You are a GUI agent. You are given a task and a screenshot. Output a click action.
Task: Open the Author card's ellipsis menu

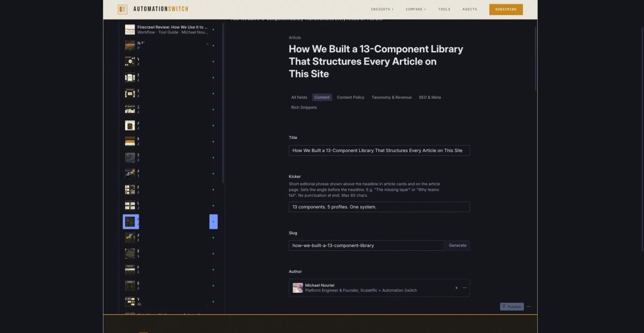[x=465, y=287]
